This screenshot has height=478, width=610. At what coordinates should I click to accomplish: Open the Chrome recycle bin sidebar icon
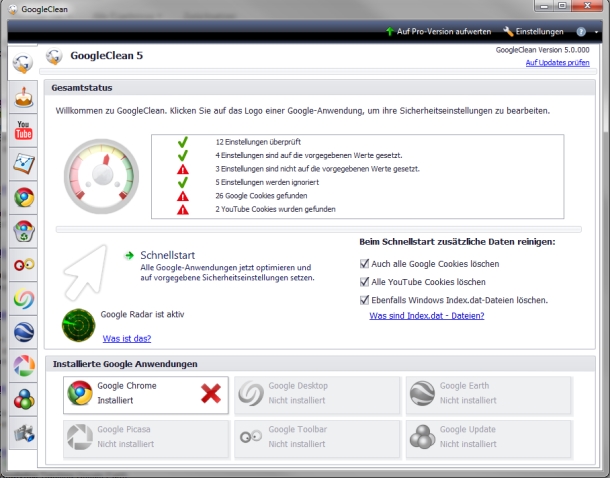23,231
